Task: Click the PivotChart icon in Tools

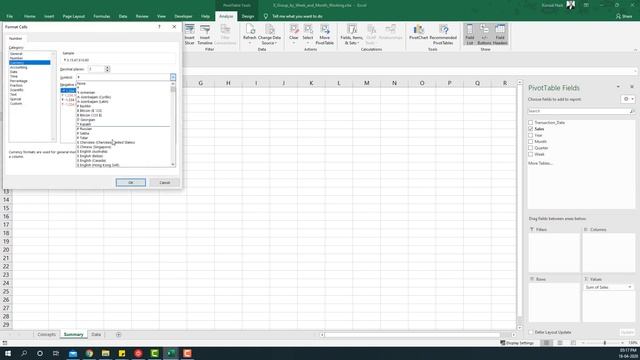Action: click(418, 33)
